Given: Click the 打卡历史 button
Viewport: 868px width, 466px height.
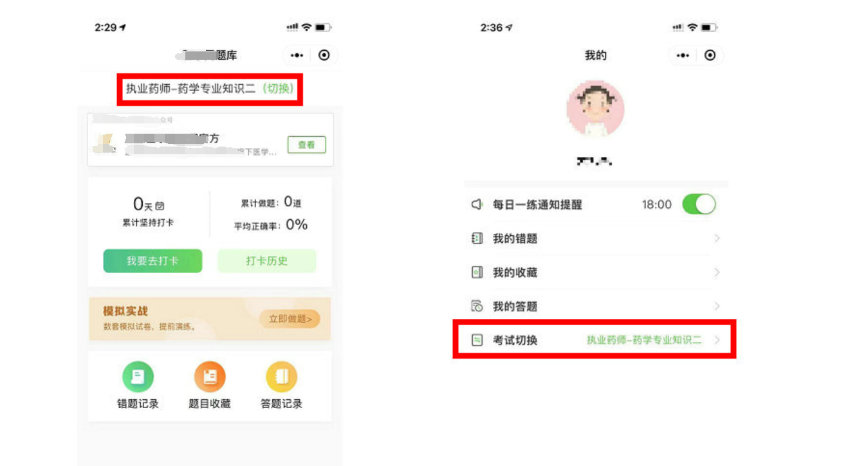Looking at the screenshot, I should pos(266,261).
